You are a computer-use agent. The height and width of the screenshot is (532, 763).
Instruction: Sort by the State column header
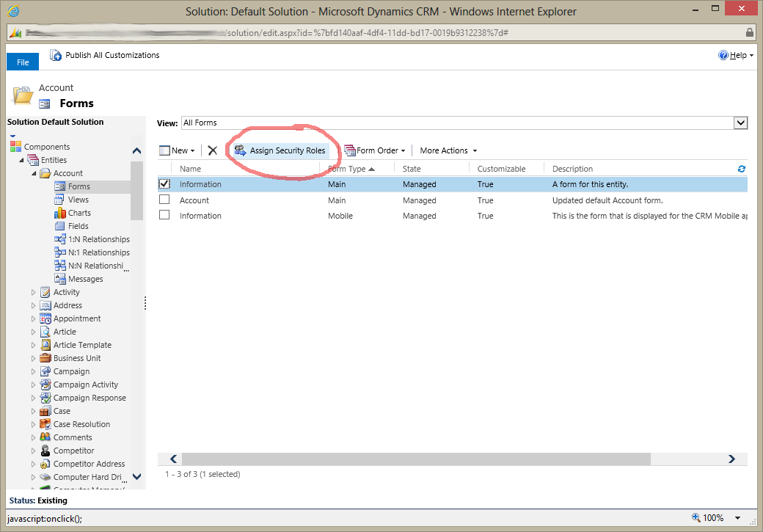click(412, 169)
